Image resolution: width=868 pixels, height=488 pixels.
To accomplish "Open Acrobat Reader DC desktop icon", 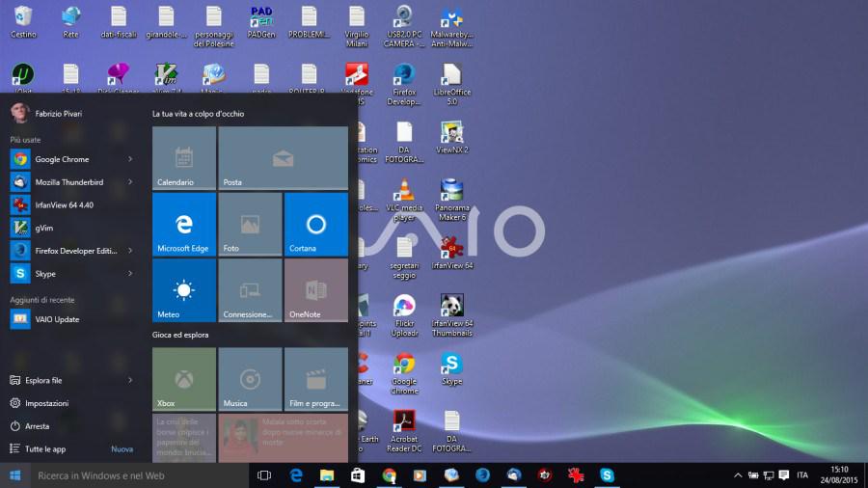I will 404,431.
